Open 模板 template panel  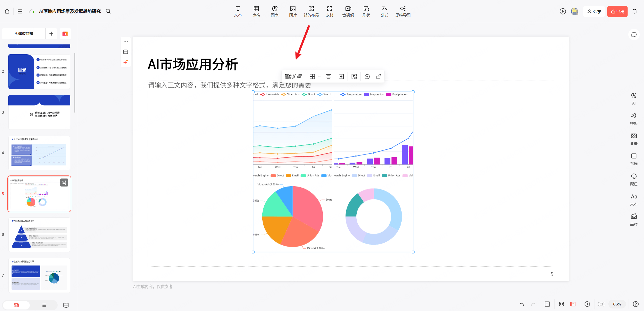(634, 119)
